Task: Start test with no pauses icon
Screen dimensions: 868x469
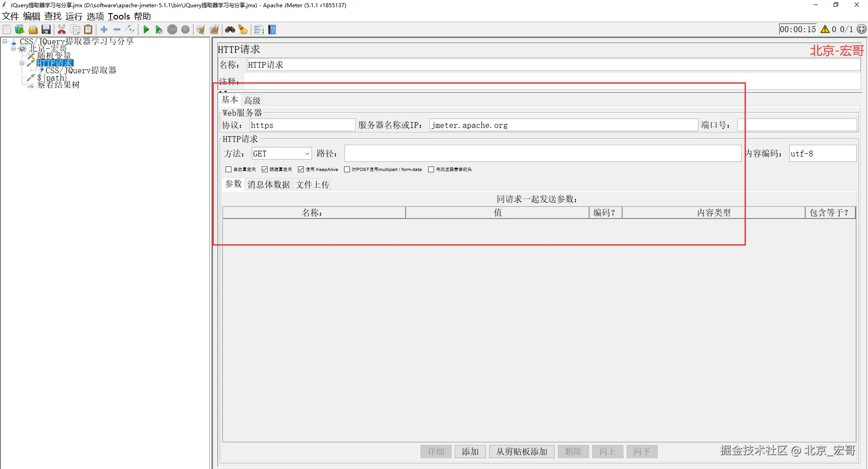Action: [159, 30]
